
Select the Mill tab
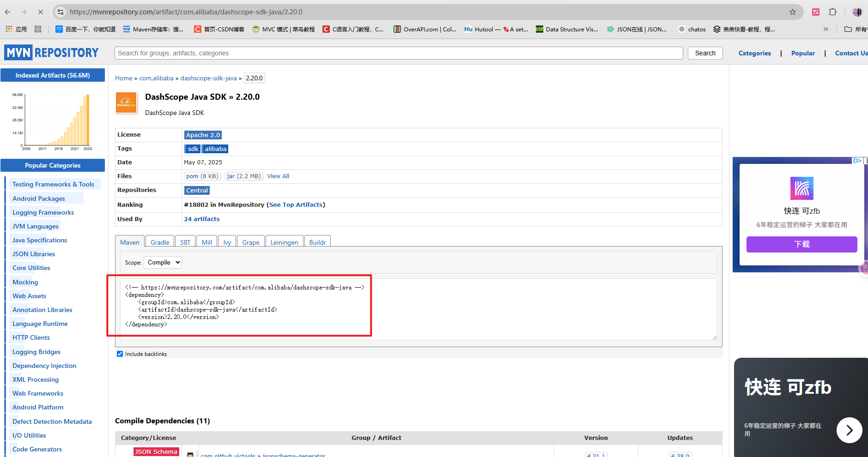pyautogui.click(x=207, y=242)
